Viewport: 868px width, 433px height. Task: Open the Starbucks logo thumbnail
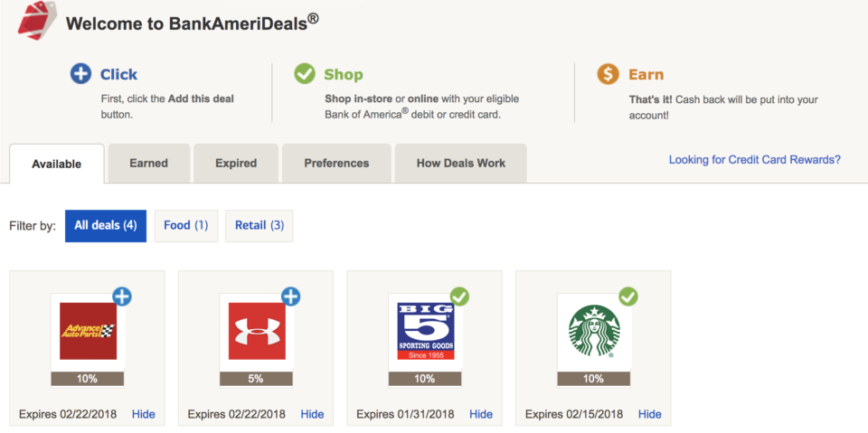point(595,331)
